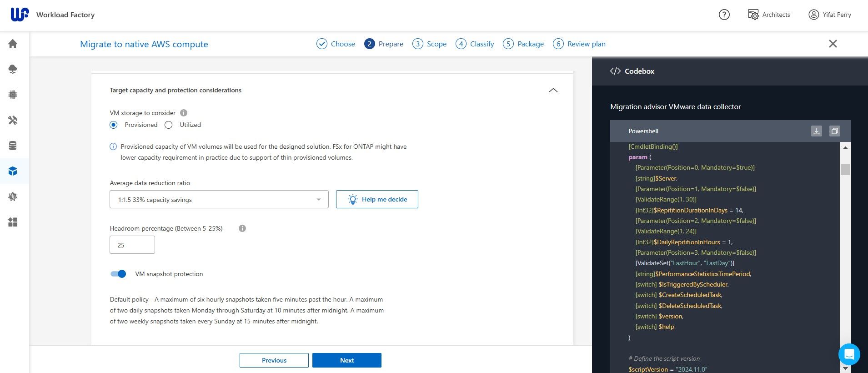Click the $RepititionDurationInDays code line
868x373 pixels.
coord(689,210)
